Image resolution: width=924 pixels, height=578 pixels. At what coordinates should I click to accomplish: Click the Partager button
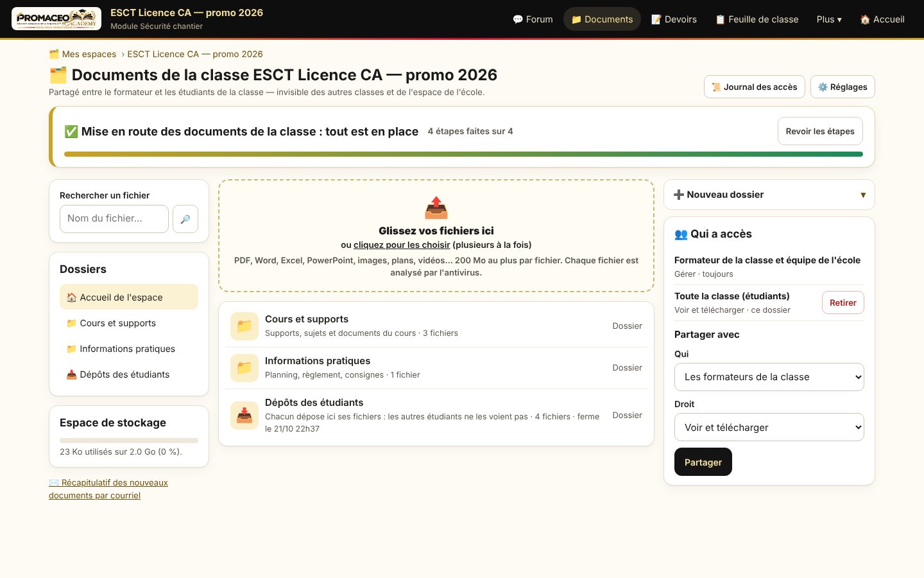703,462
